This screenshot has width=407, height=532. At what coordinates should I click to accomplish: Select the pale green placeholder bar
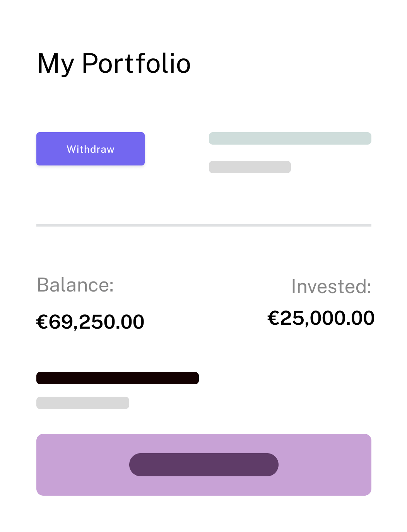(x=290, y=138)
